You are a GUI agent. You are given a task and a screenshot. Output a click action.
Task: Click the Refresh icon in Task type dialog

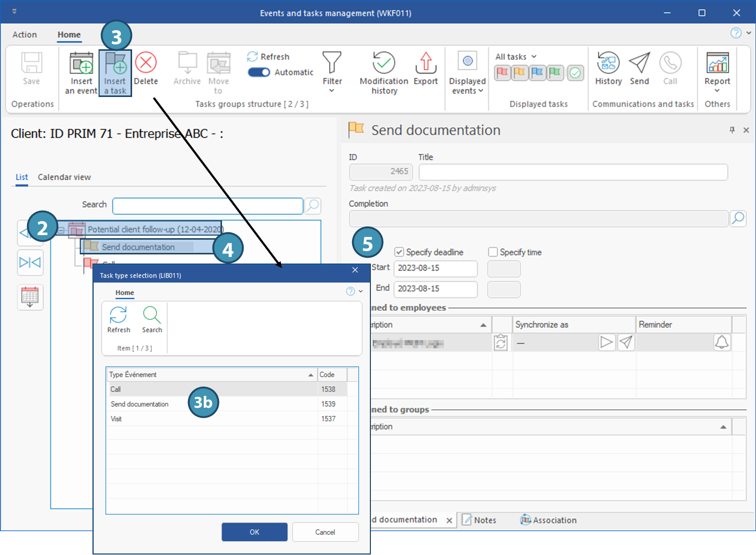(x=118, y=316)
